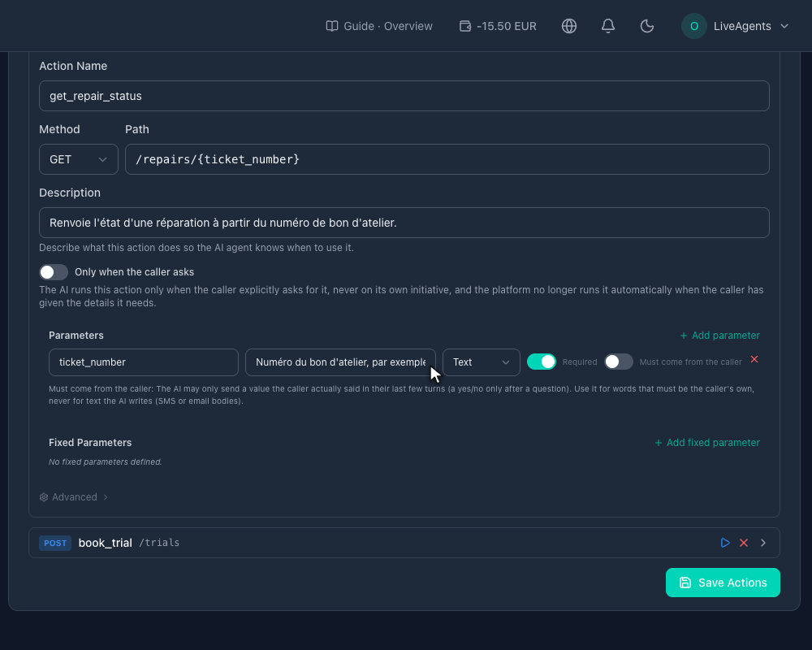Open the -15.50 EUR balance
The width and height of the screenshot is (812, 650).
[499, 26]
